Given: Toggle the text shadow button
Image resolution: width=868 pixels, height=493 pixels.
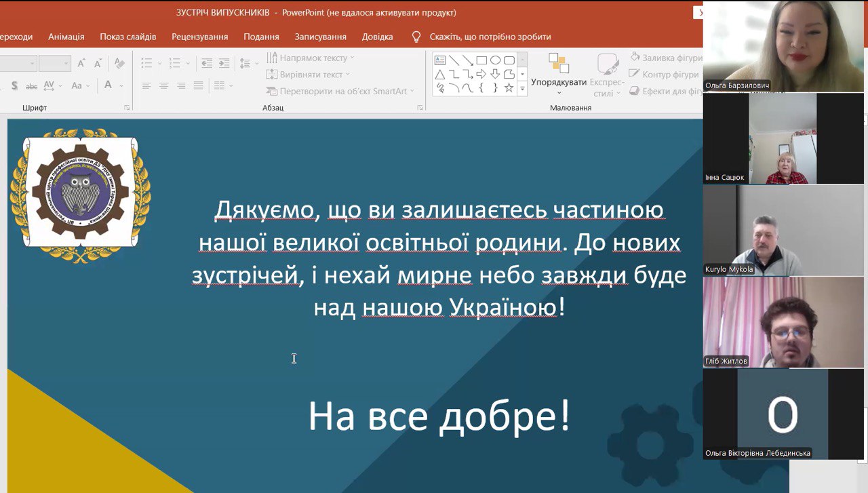Looking at the screenshot, I should tap(14, 85).
